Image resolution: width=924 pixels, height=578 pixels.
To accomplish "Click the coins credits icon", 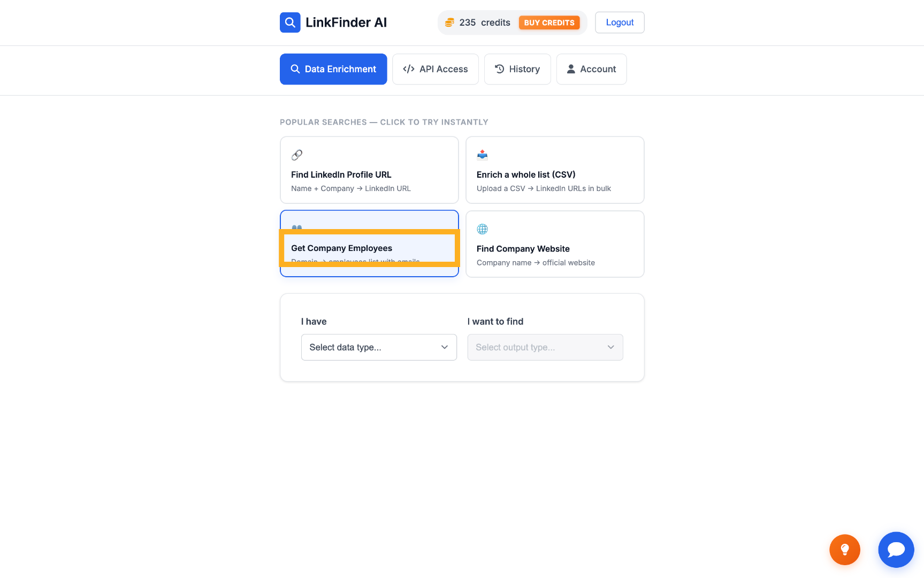I will coord(449,22).
